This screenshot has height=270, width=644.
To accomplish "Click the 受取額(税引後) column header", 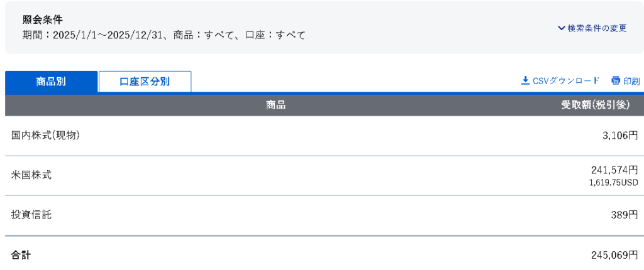I will tap(595, 105).
